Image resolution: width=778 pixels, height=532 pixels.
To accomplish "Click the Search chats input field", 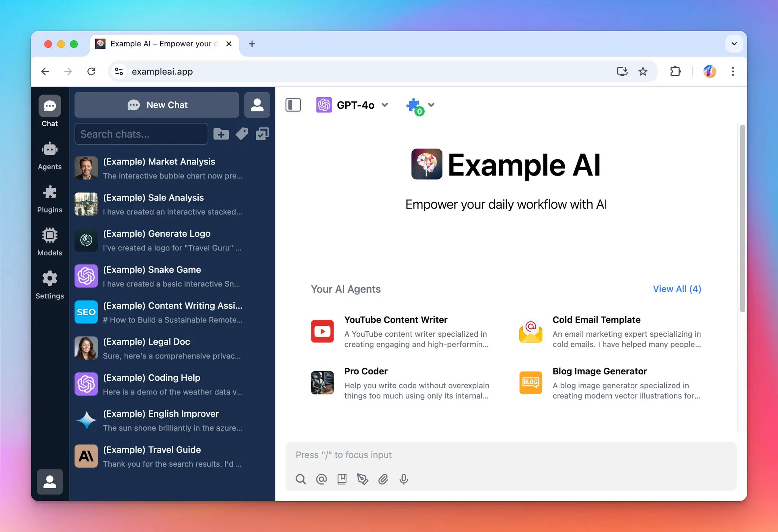I will 141,134.
